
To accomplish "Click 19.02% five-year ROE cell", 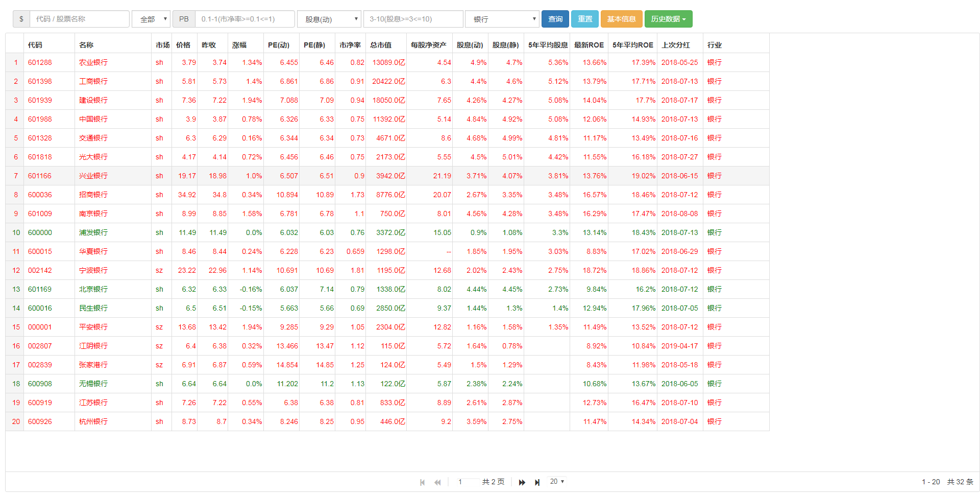I will tap(643, 176).
